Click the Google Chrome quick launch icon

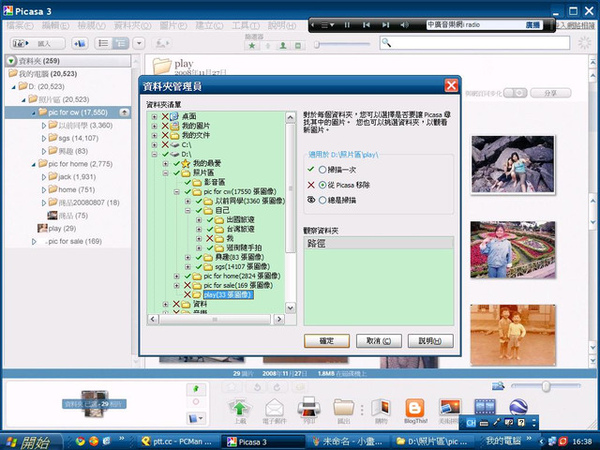pos(80,441)
